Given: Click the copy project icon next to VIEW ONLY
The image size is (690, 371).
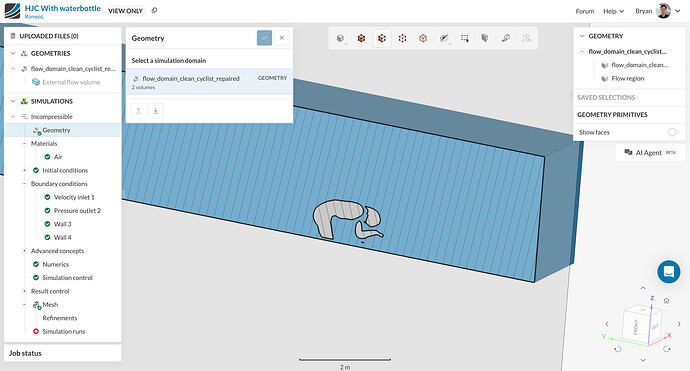Looking at the screenshot, I should pyautogui.click(x=154, y=11).
